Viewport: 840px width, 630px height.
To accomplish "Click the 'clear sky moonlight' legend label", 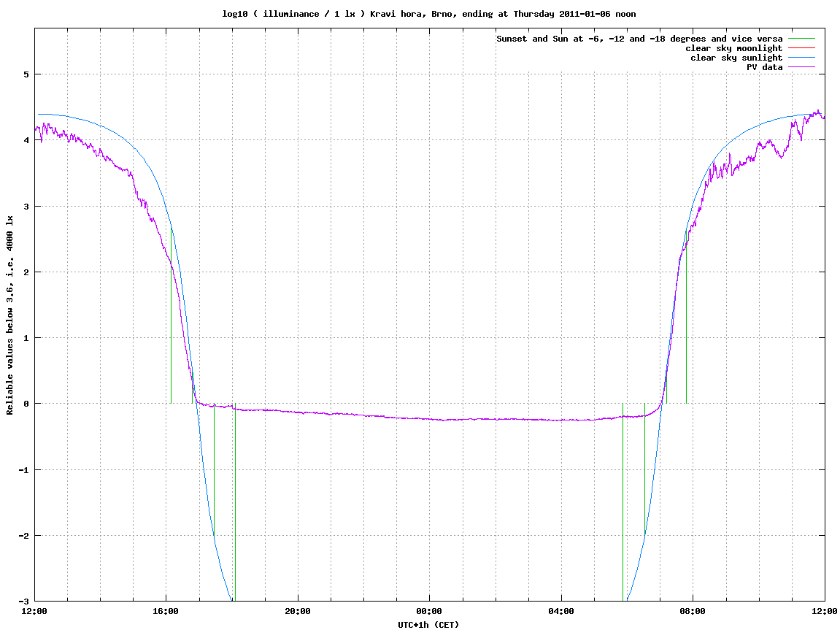I will coord(734,48).
